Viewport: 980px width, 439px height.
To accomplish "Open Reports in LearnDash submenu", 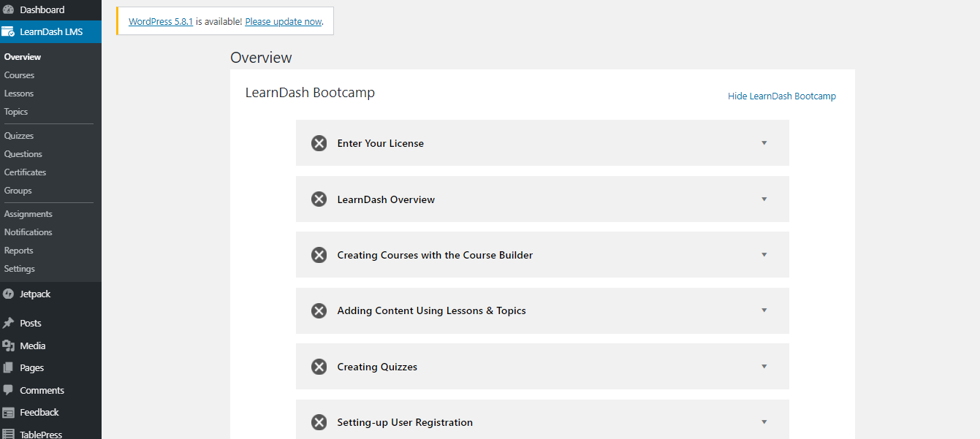I will click(x=19, y=251).
